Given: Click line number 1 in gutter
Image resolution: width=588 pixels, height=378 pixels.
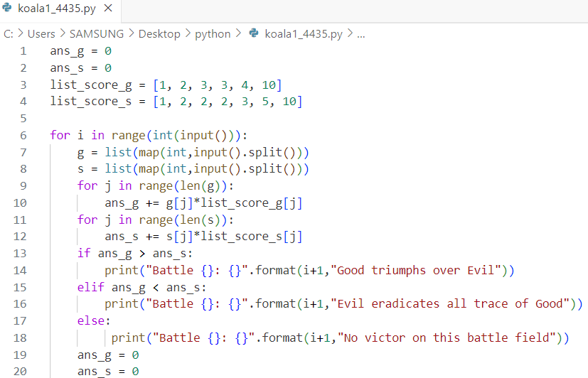Looking at the screenshot, I should [x=23, y=51].
